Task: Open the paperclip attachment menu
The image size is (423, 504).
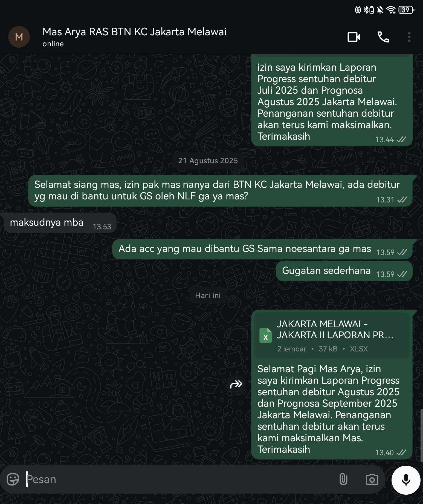Action: tap(343, 479)
